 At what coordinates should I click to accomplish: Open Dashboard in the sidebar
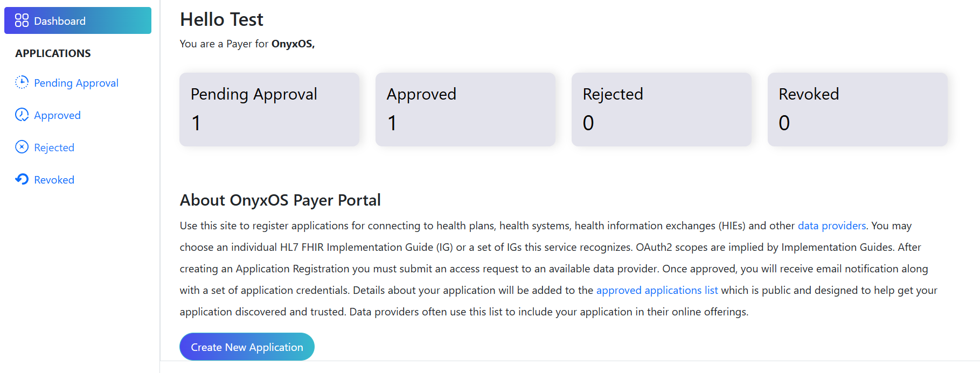click(60, 21)
